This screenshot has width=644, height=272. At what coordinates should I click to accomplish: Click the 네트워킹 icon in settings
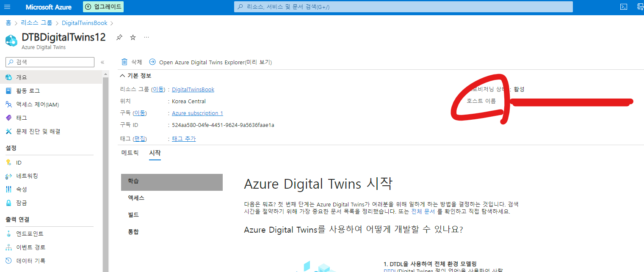8,176
